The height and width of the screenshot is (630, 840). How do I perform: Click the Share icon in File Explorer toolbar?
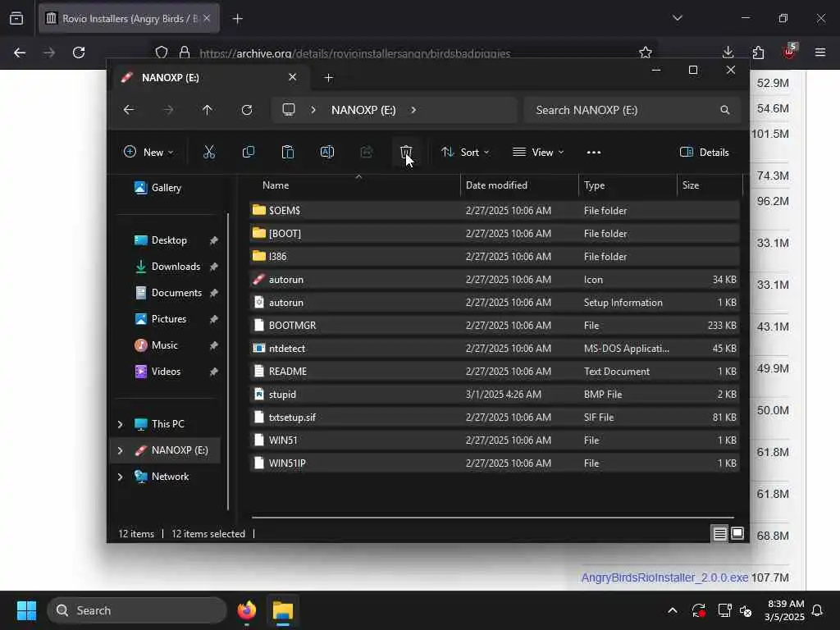pyautogui.click(x=367, y=152)
